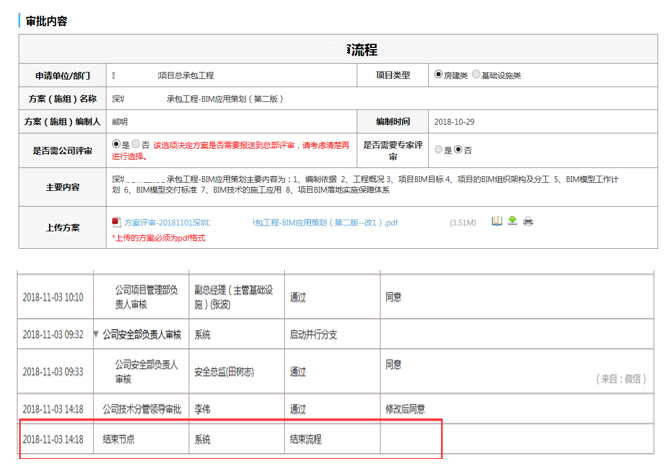Click the 审批内容 section heading
This screenshot has height=465, width=667.
click(46, 21)
